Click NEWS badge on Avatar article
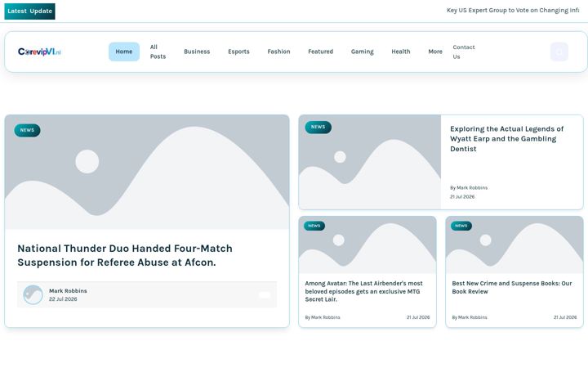The width and height of the screenshot is (588, 368). 314,226
